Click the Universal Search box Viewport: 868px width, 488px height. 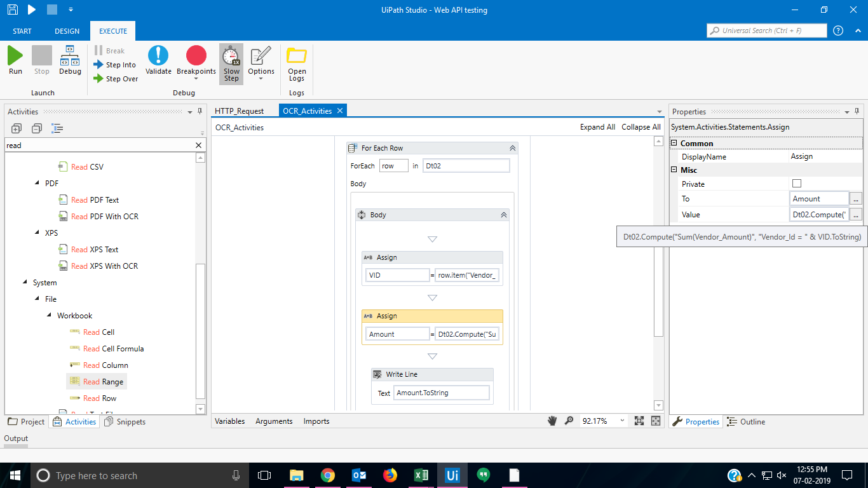click(767, 30)
